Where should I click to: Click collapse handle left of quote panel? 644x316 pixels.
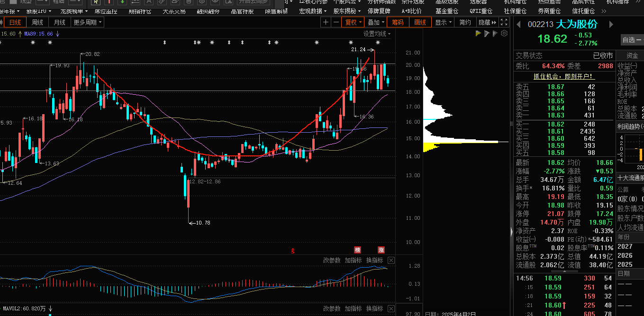(511, 231)
